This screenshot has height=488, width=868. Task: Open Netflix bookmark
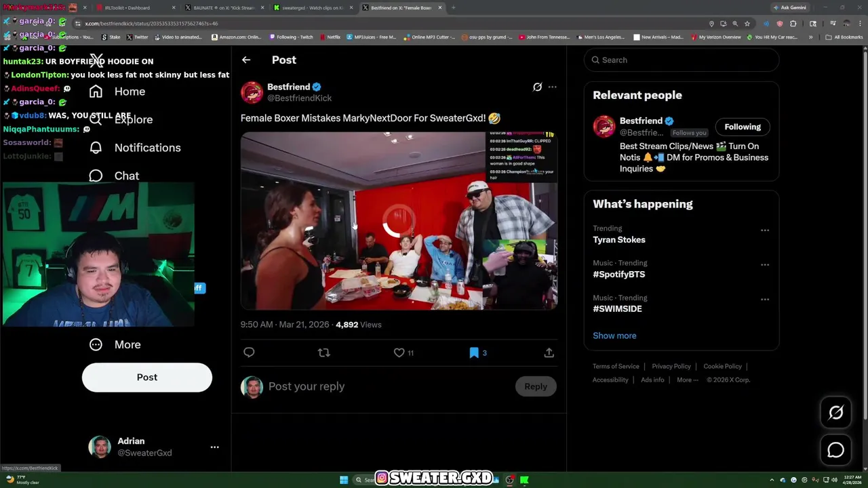tap(330, 37)
